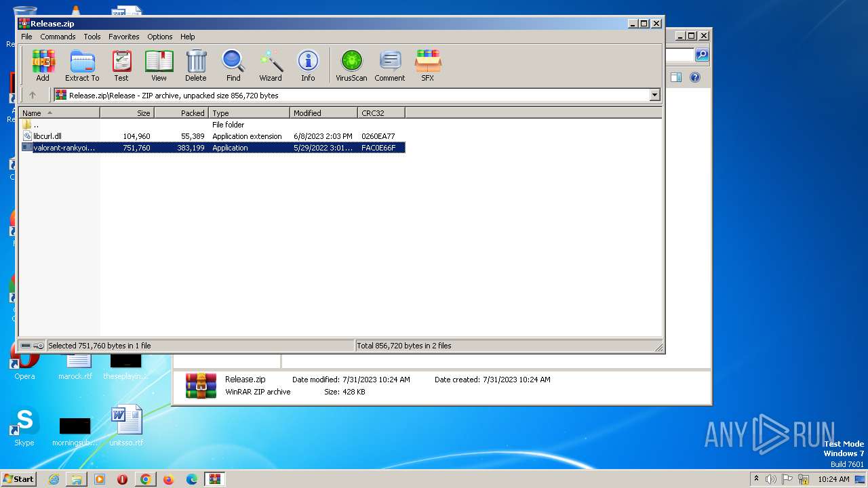The width and height of the screenshot is (868, 488).
Task: Open Chrome from the taskbar
Action: tap(145, 479)
